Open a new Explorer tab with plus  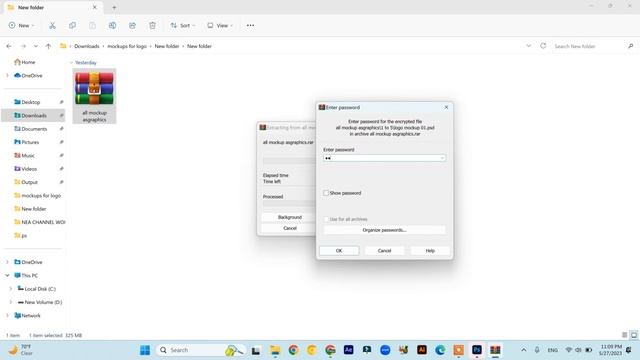(114, 7)
